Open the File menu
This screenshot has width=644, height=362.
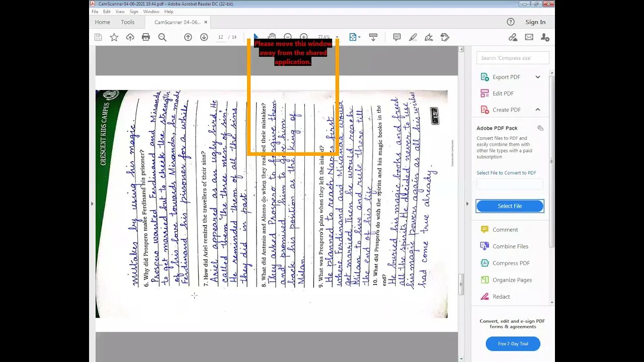click(95, 12)
